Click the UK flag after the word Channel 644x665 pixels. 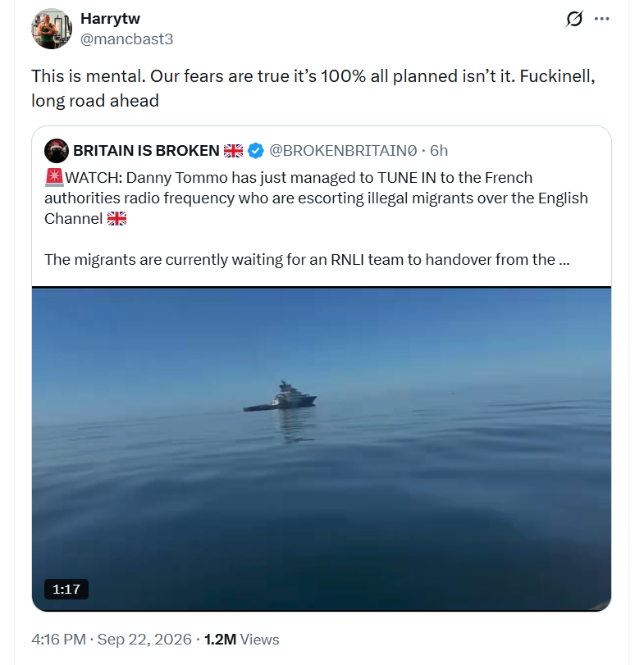click(116, 218)
